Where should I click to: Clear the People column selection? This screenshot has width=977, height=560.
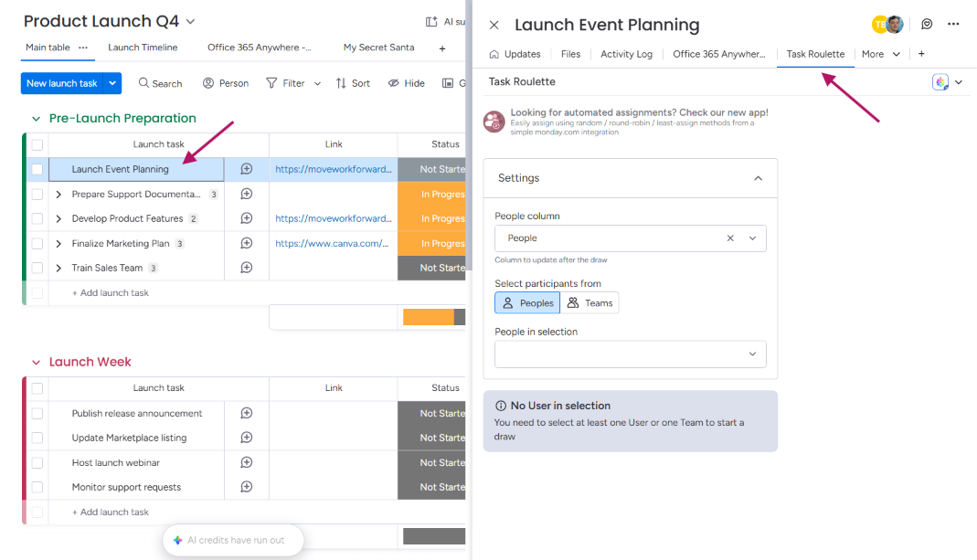pos(730,238)
